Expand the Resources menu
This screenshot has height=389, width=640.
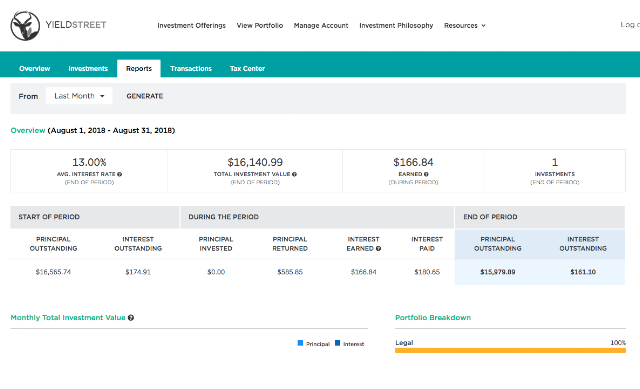tap(465, 25)
